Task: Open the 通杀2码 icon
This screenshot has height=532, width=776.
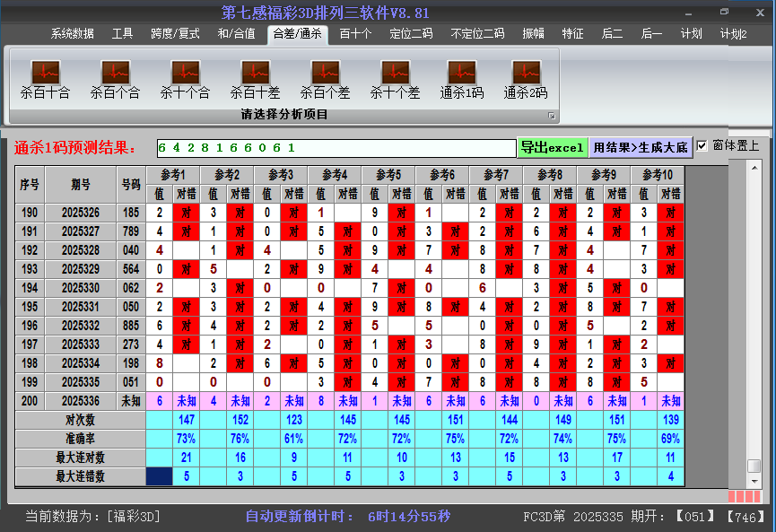Action: coord(525,73)
